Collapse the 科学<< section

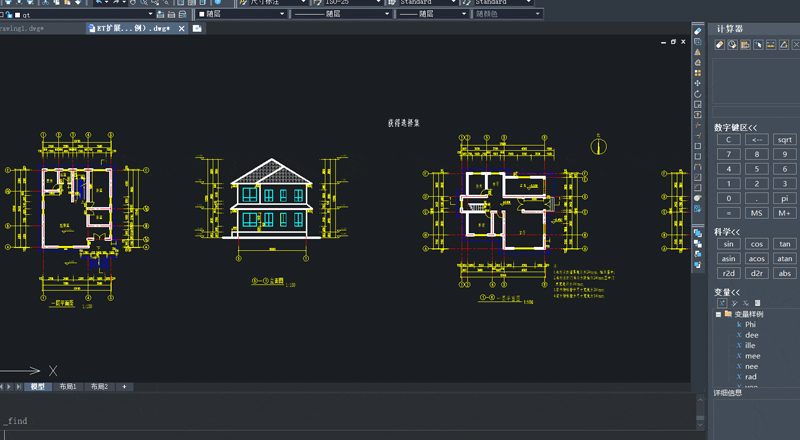click(x=727, y=231)
